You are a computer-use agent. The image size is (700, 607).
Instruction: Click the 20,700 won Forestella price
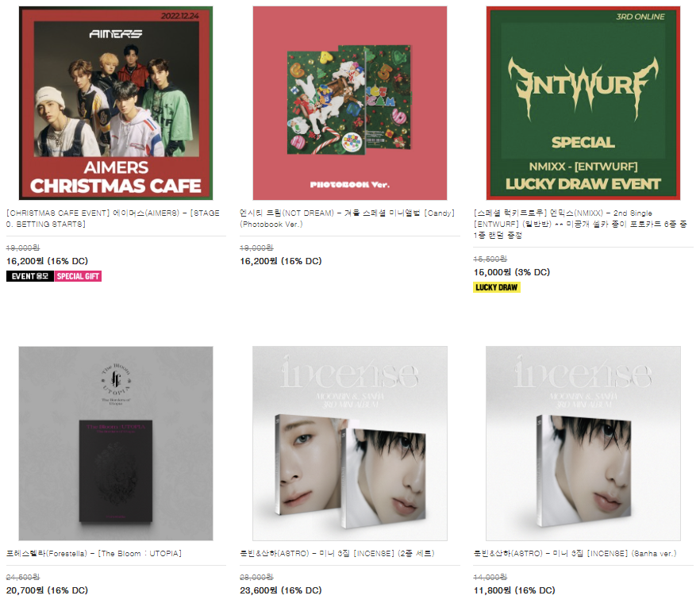[x=47, y=590]
